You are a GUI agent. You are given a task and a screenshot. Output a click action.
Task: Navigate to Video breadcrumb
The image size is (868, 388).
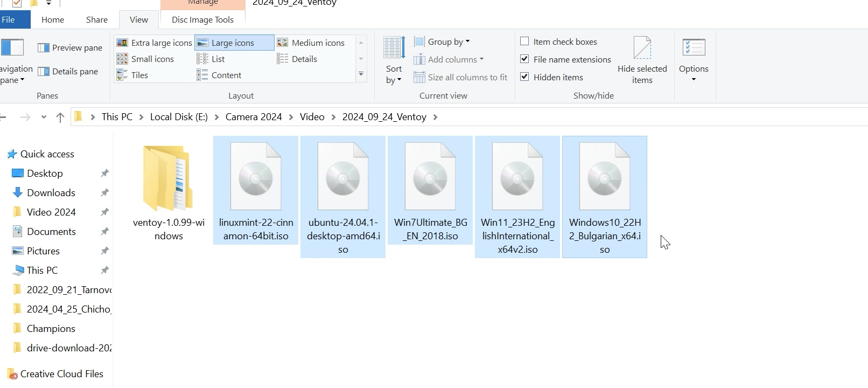(312, 117)
